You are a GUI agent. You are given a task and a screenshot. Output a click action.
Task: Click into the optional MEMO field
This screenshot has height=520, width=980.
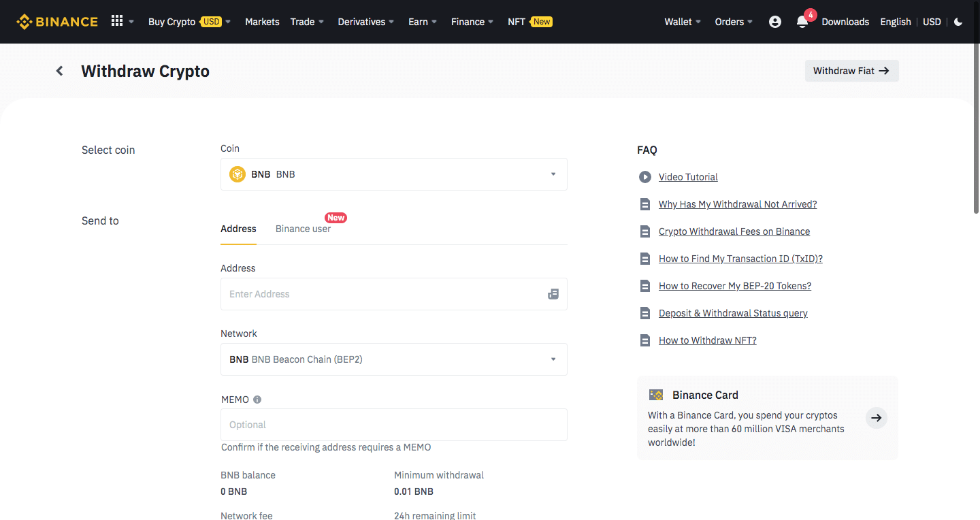tap(394, 425)
